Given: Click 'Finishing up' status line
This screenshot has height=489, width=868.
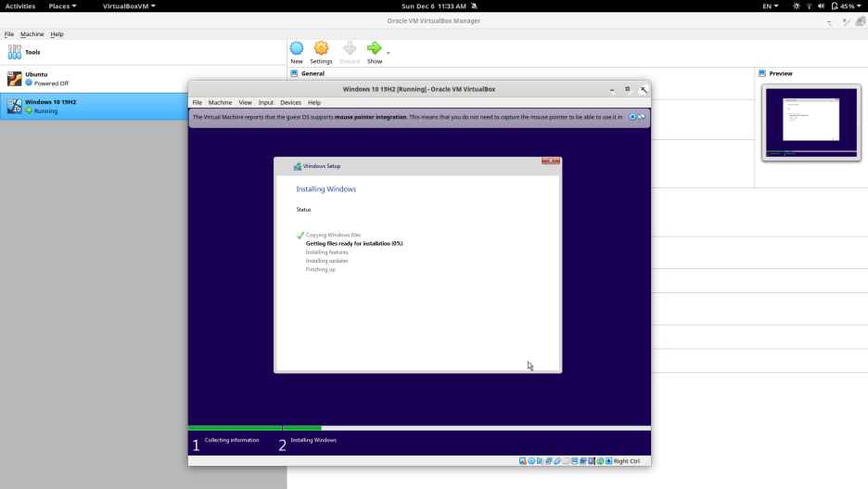Looking at the screenshot, I should coord(321,270).
